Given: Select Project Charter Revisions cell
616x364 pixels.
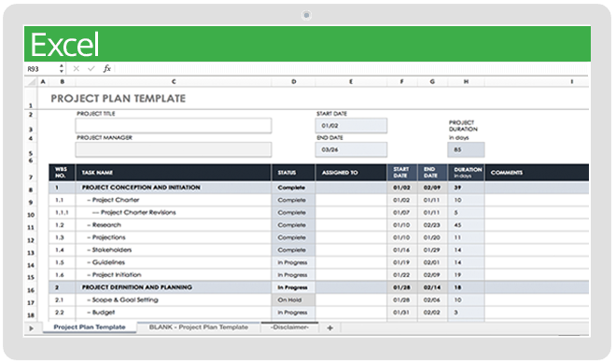Looking at the screenshot, I should tap(174, 213).
